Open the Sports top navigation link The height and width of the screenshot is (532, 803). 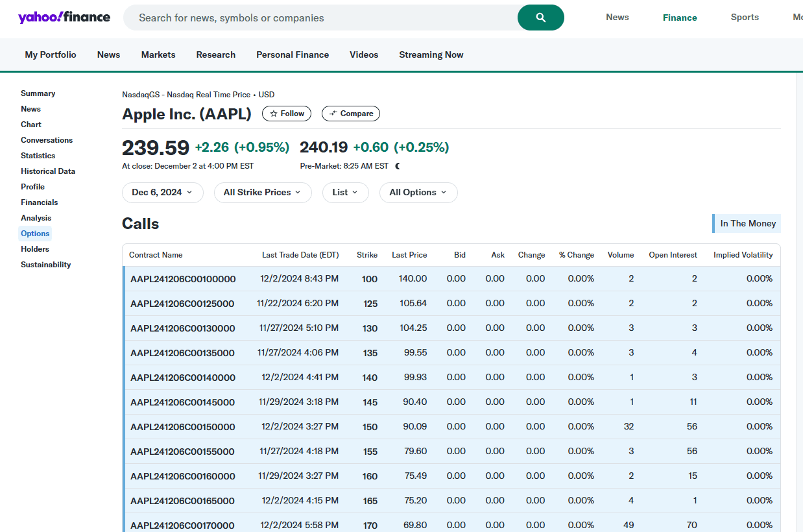coord(745,18)
